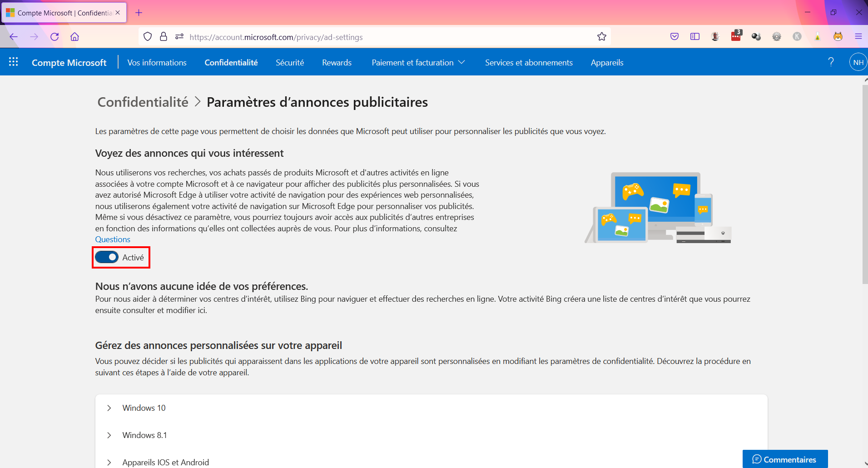Save page to Pocket
This screenshot has height=468, width=868.
(675, 37)
